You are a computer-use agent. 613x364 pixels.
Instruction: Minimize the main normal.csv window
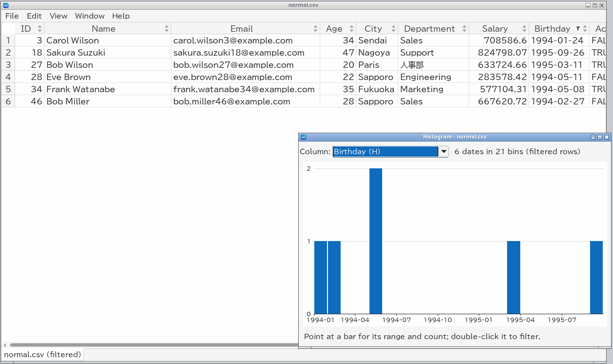[x=588, y=5]
